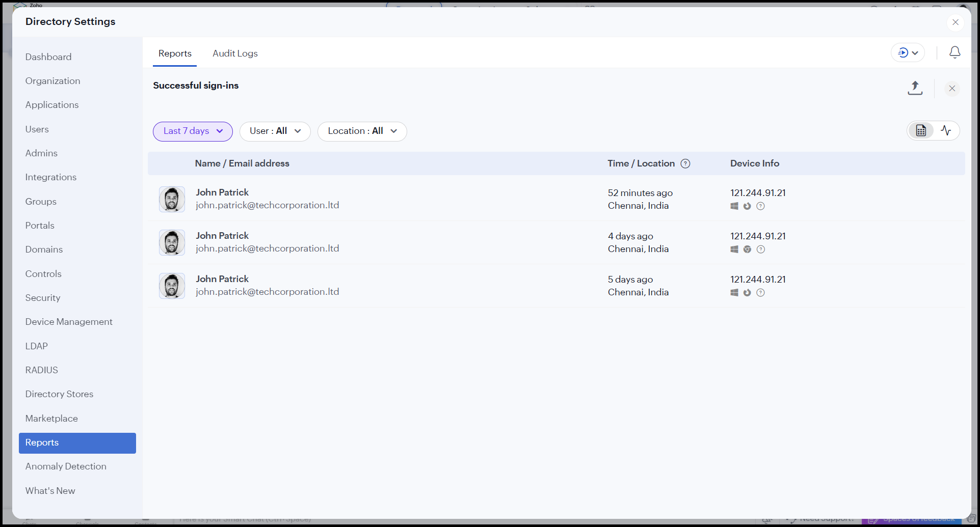980x527 pixels.
Task: Click John Patrick email in 4 days ago row
Action: point(268,248)
